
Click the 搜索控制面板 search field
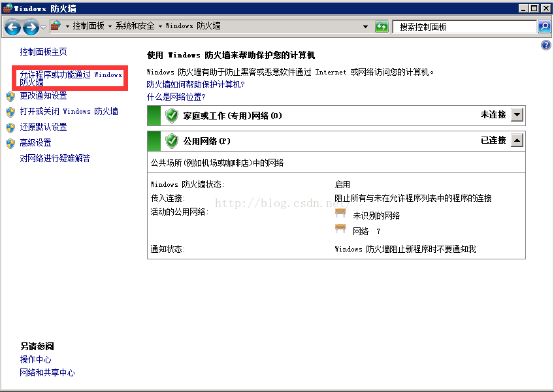point(464,27)
